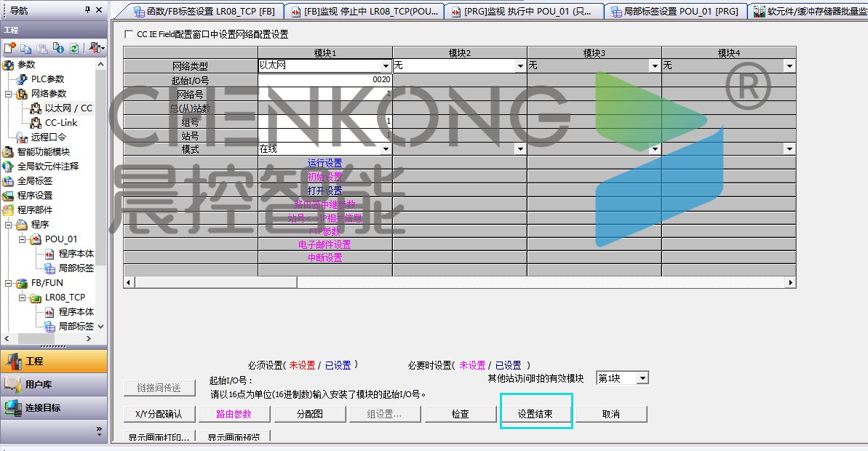
Task: Click the 起始I/O号 field for module 1
Action: coord(325,80)
